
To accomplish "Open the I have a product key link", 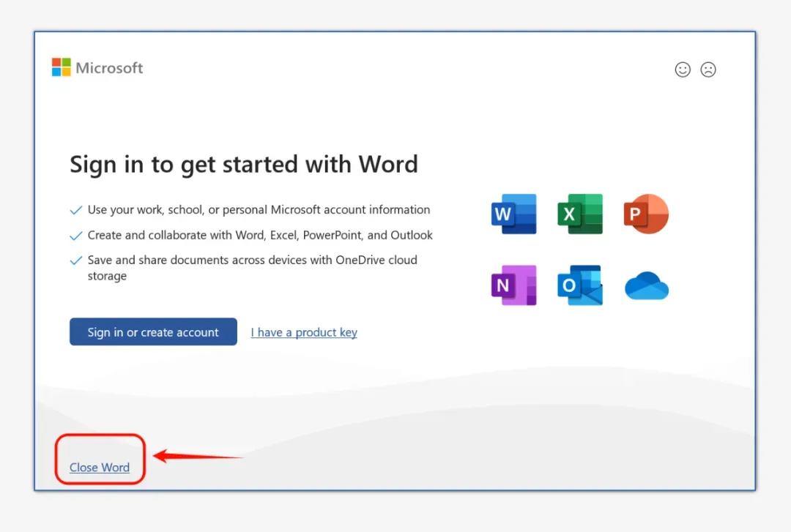I will coord(304,332).
